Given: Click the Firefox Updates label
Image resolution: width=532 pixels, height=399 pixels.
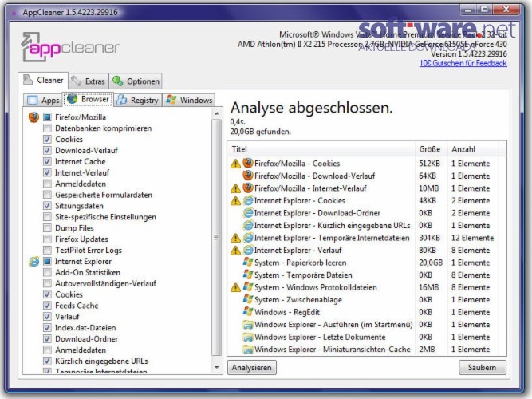Looking at the screenshot, I should 82,239.
